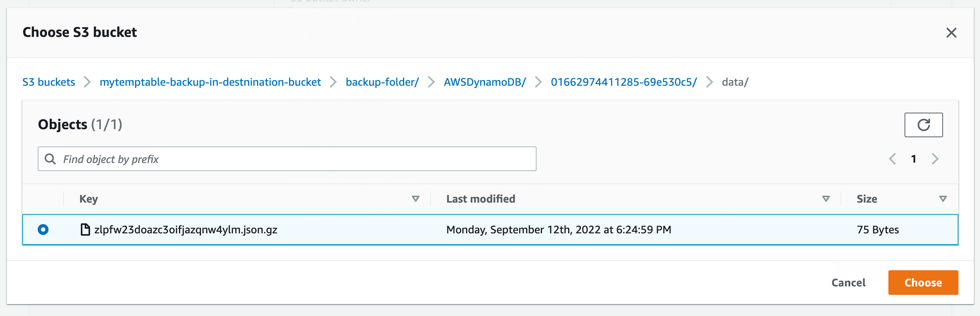The width and height of the screenshot is (980, 316).
Task: Open the Key column sort dropdown
Action: pos(415,199)
